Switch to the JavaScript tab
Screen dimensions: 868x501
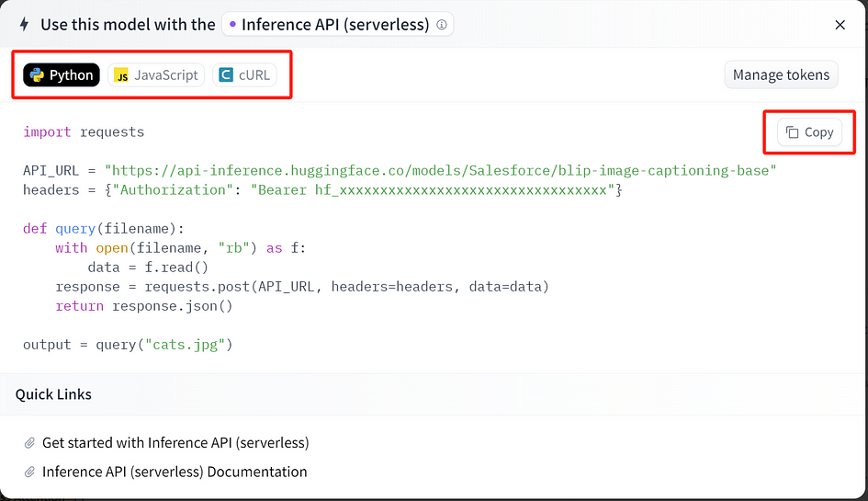pos(156,74)
